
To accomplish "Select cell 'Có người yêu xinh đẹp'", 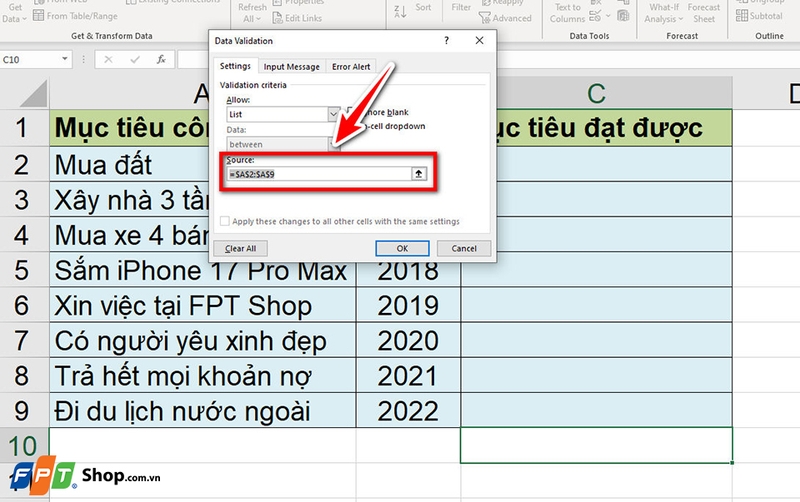I will pos(203,340).
